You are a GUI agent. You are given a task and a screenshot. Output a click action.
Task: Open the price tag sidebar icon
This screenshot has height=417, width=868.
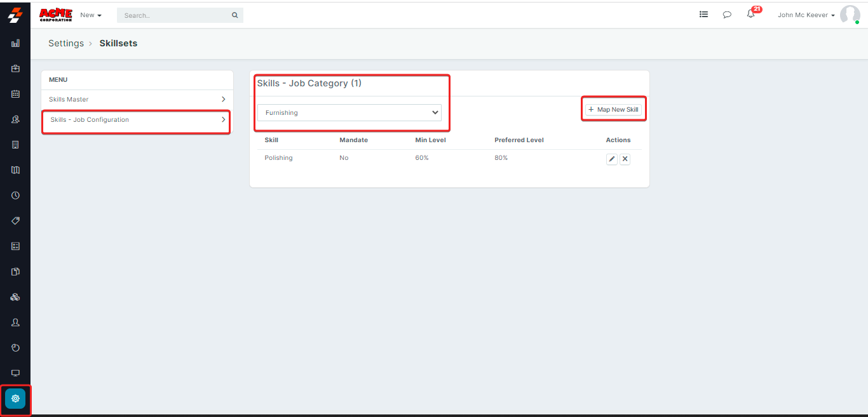pos(15,221)
